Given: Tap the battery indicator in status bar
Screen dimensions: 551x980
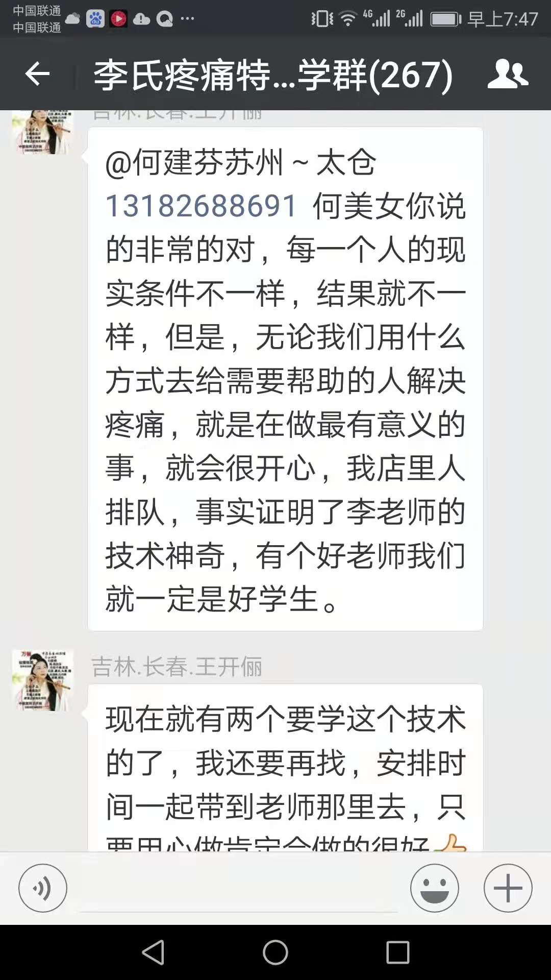Looking at the screenshot, I should click(x=446, y=19).
